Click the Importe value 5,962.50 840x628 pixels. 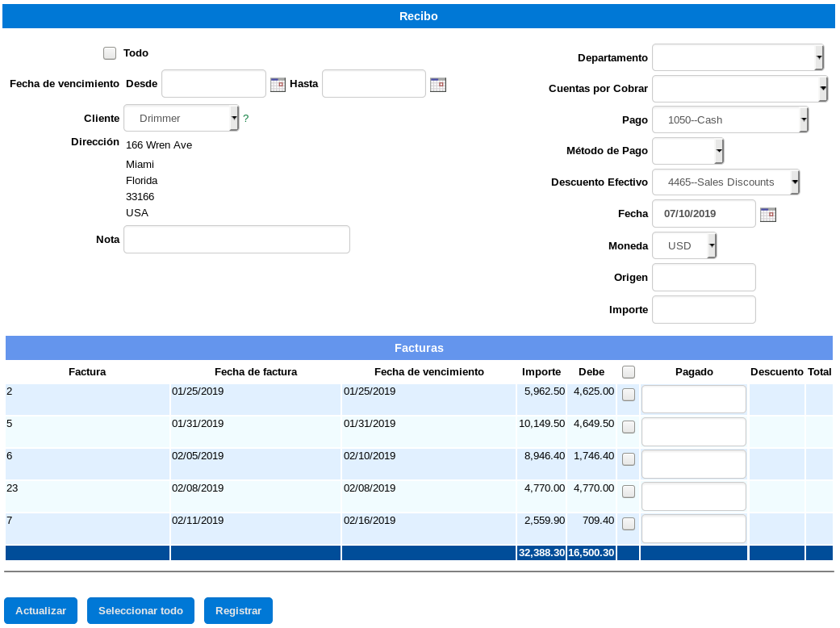point(545,391)
